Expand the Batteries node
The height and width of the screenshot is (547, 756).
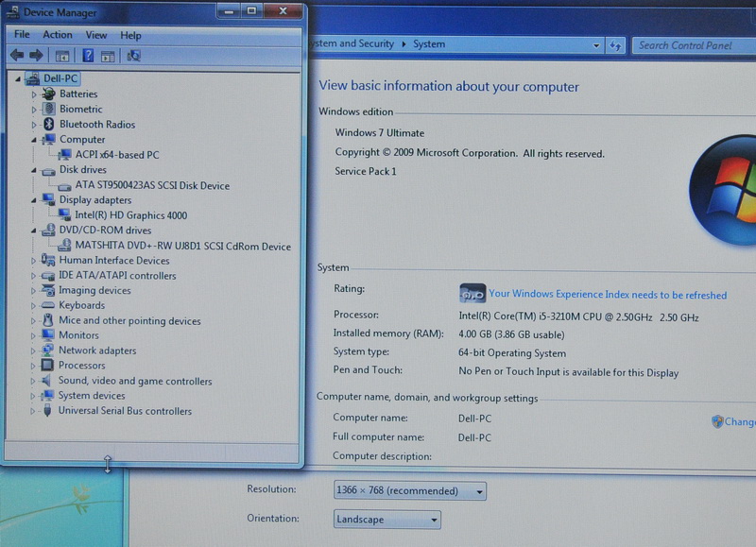pyautogui.click(x=34, y=94)
